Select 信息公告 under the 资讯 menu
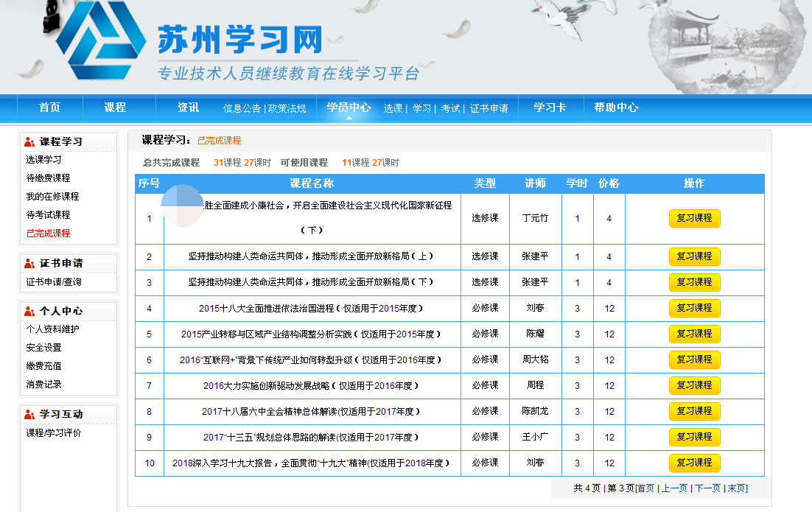 242,108
